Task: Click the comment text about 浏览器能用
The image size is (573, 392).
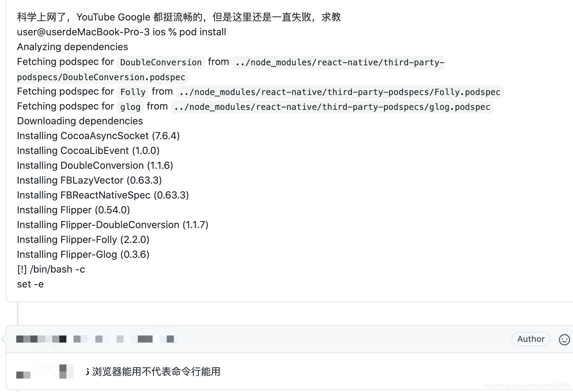Action: pos(155,372)
